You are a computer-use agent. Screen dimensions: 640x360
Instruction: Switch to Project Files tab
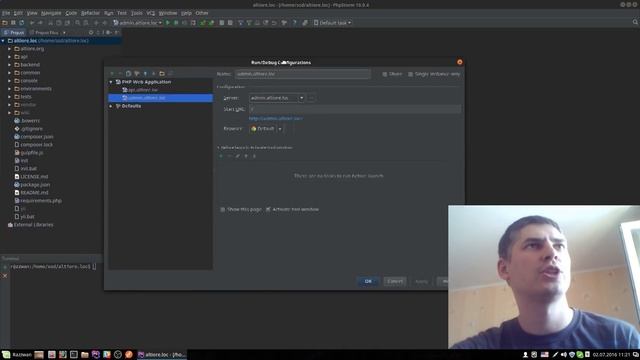pyautogui.click(x=44, y=32)
